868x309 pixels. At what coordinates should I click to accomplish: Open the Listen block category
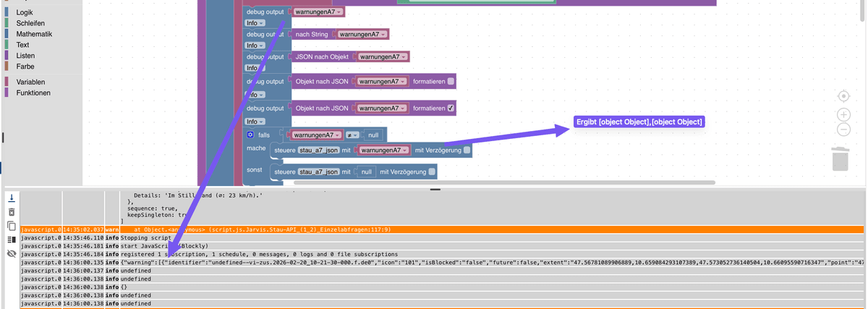point(25,55)
